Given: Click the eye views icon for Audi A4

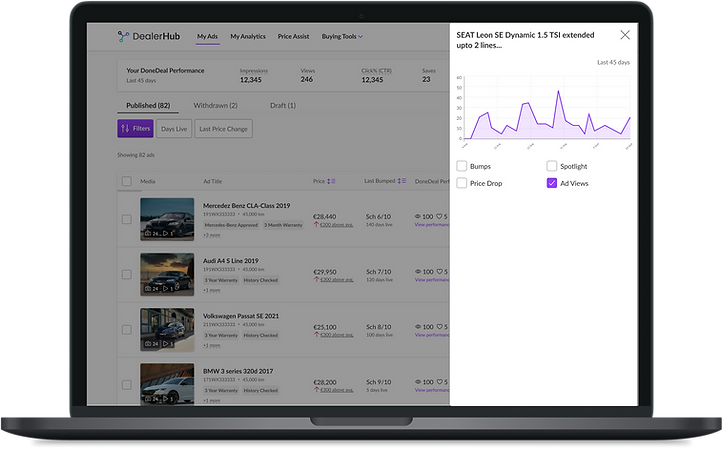Looking at the screenshot, I should pos(418,272).
